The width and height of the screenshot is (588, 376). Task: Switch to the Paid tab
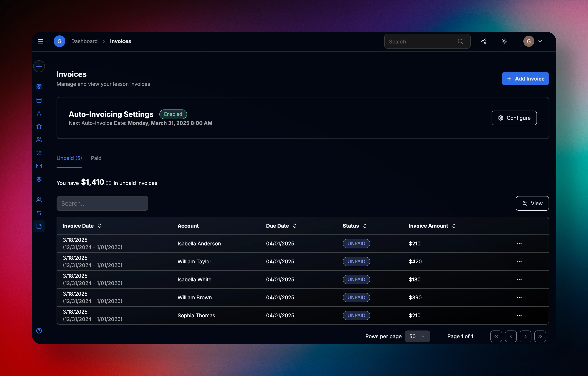(96, 158)
